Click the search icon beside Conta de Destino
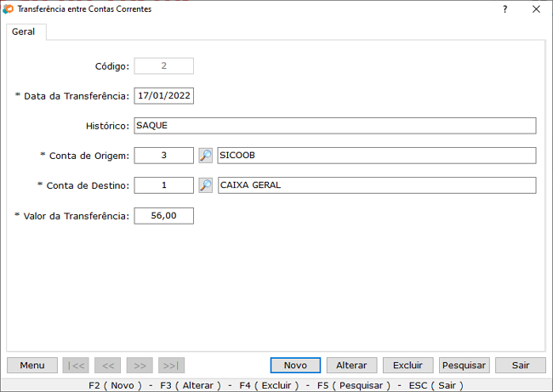 pyautogui.click(x=205, y=185)
